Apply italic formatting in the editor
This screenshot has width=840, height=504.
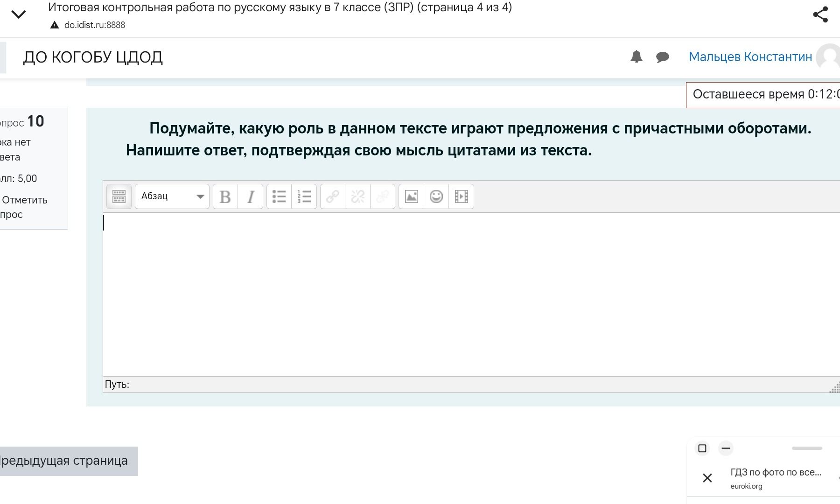251,196
